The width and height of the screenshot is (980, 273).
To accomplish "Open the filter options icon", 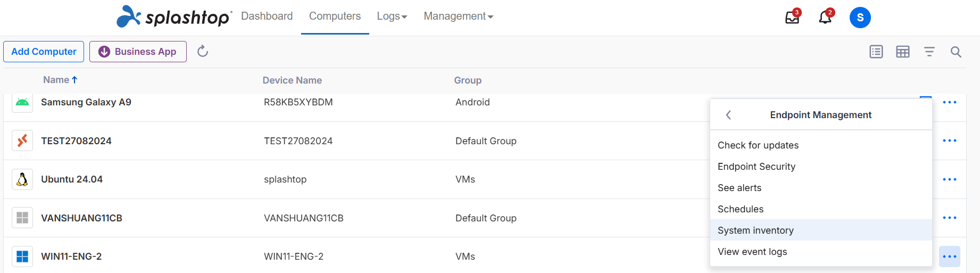I will pyautogui.click(x=929, y=52).
